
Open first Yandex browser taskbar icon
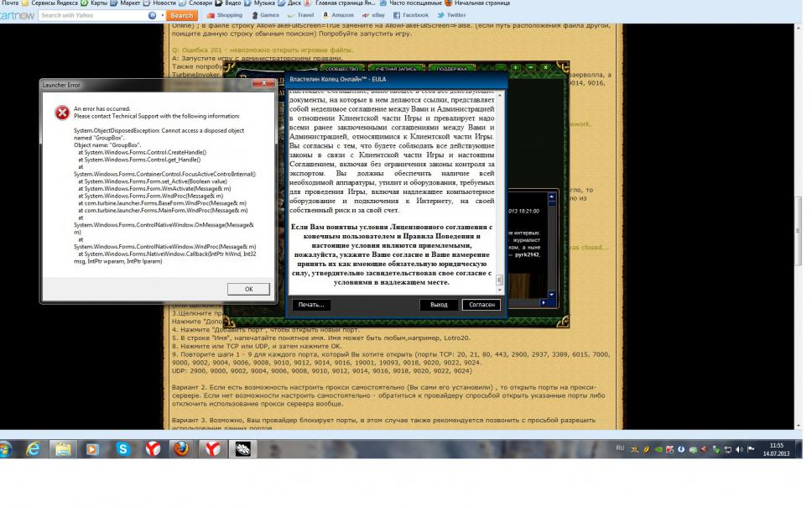coord(153,449)
